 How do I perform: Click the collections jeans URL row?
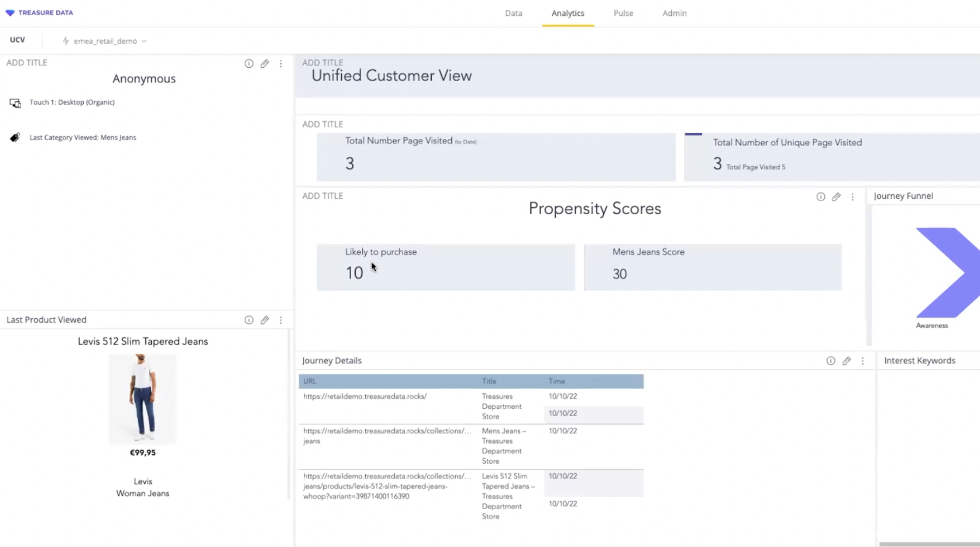click(387, 436)
